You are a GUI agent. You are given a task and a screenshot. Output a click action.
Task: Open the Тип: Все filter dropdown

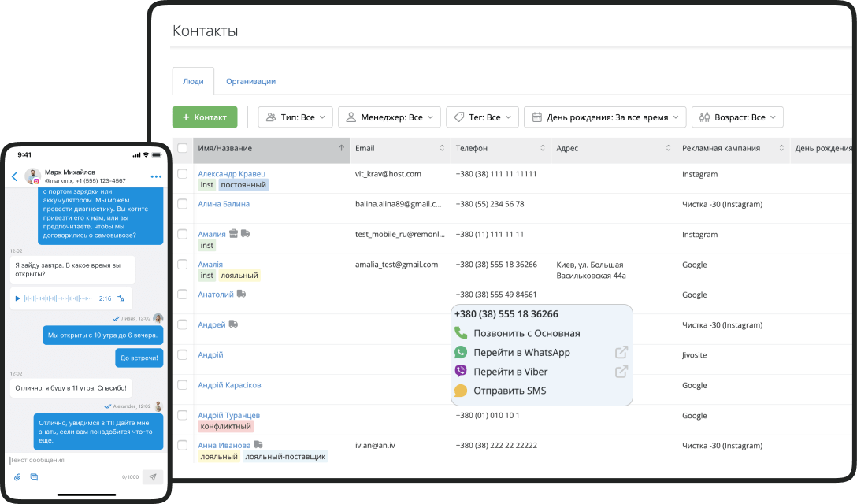click(295, 117)
